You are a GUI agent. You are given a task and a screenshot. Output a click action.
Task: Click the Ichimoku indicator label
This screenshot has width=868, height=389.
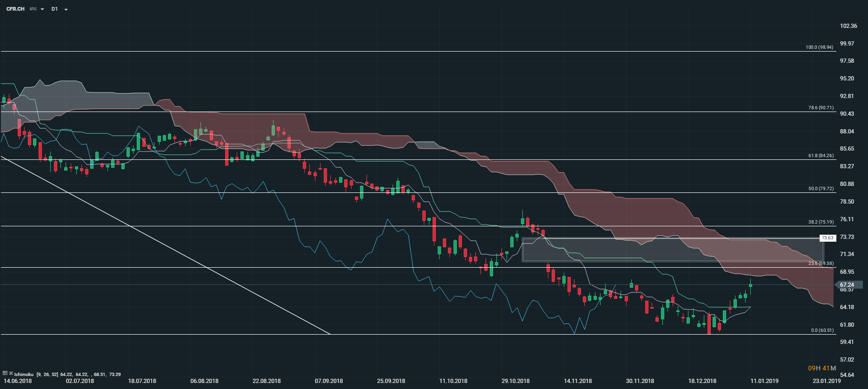(x=24, y=374)
